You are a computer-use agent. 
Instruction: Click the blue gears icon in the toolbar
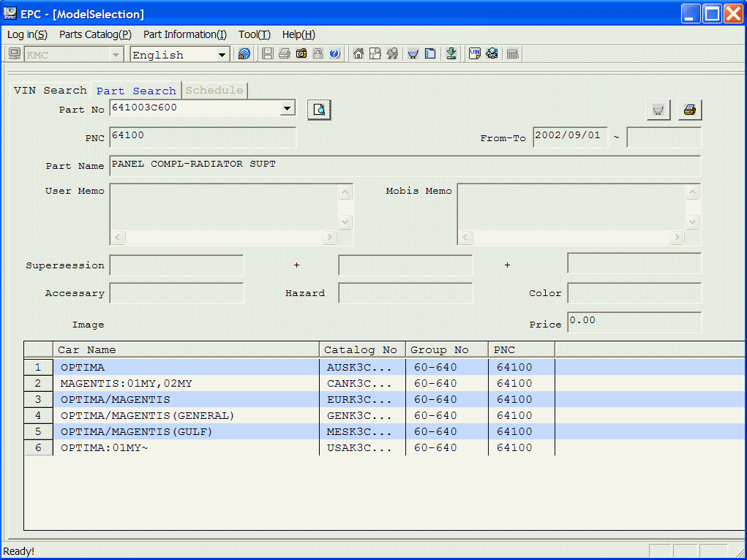[492, 54]
